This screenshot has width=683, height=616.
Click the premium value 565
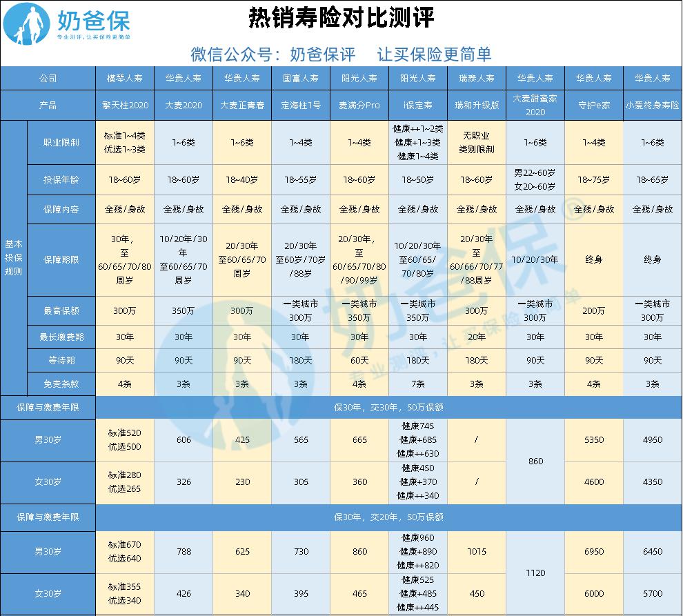pos(301,440)
